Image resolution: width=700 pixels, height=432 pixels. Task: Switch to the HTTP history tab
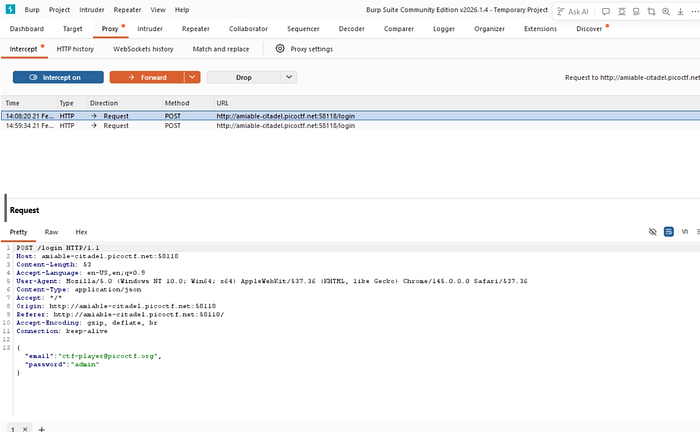(x=75, y=49)
